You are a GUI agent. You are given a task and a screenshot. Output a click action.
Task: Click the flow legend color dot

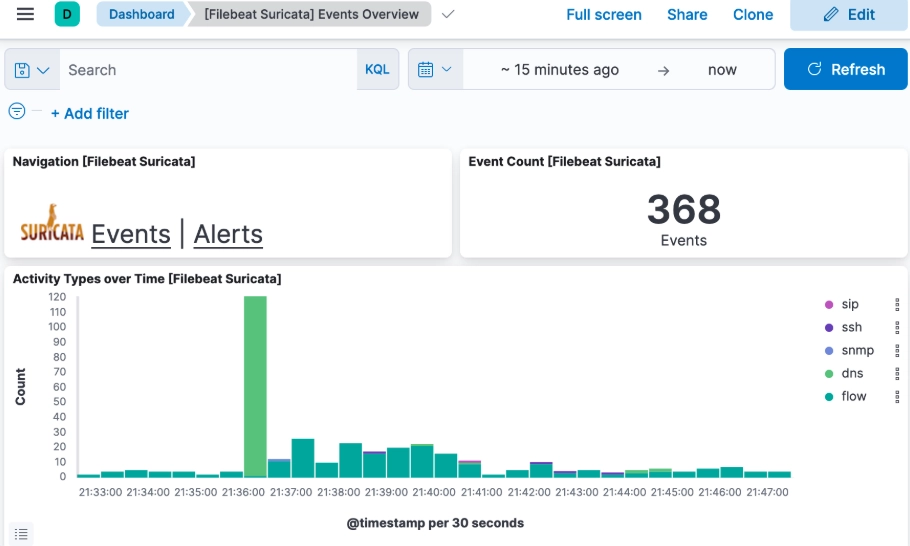pos(829,396)
